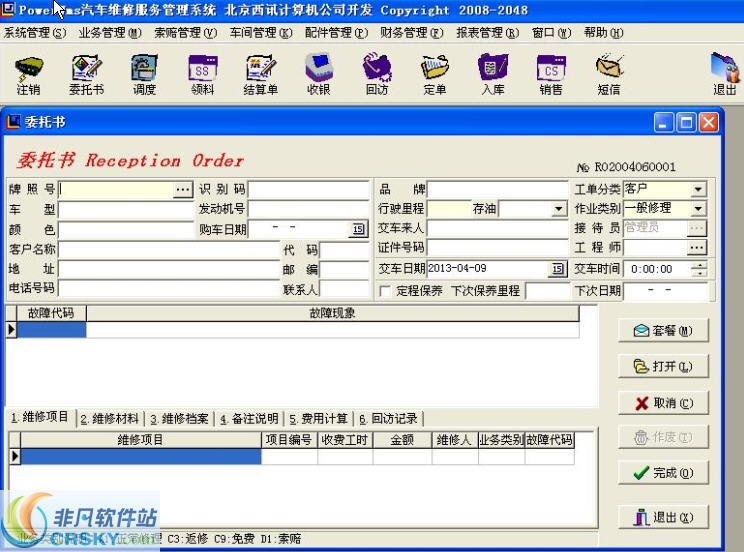Click the 故障现象 column header

[x=333, y=313]
